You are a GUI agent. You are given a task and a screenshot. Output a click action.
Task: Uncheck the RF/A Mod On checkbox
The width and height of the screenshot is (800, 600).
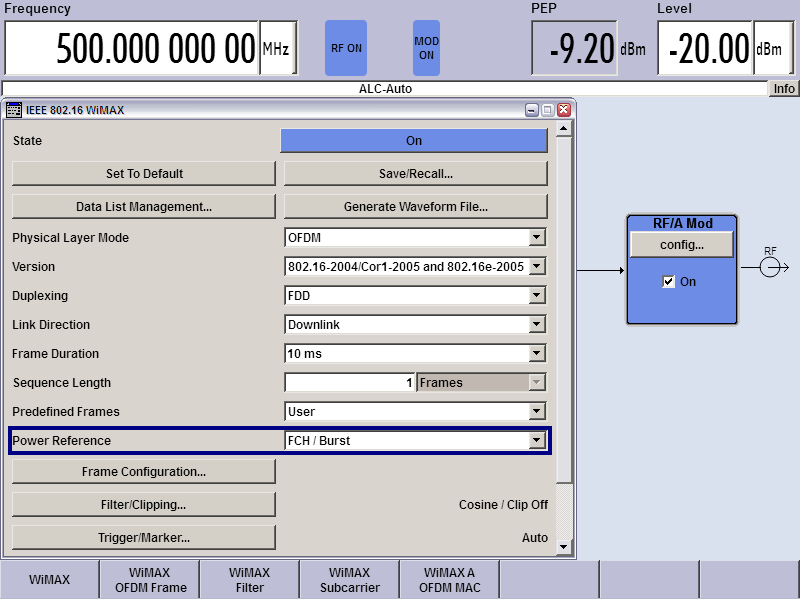click(668, 282)
